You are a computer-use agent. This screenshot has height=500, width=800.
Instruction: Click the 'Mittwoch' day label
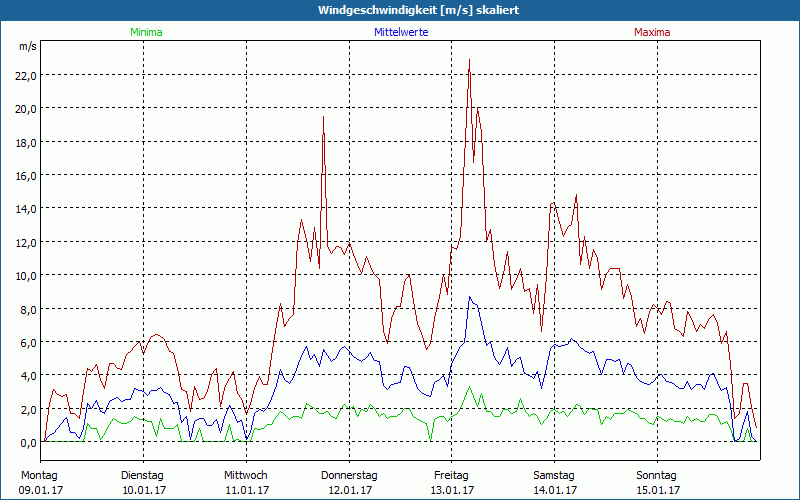246,476
